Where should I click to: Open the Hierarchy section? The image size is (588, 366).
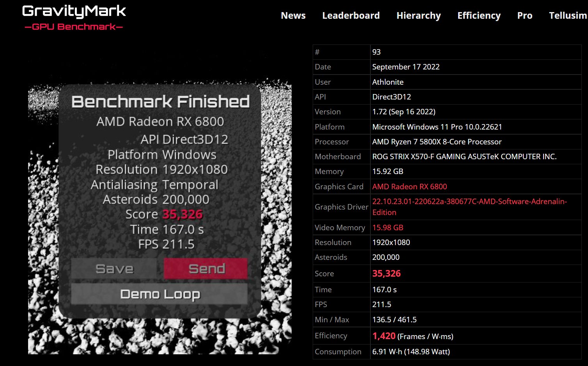pyautogui.click(x=418, y=16)
